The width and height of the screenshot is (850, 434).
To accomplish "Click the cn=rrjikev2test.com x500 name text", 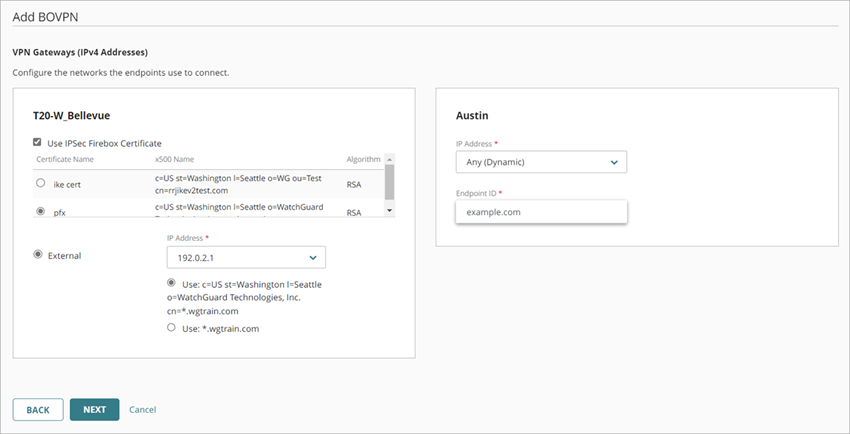I will (191, 190).
